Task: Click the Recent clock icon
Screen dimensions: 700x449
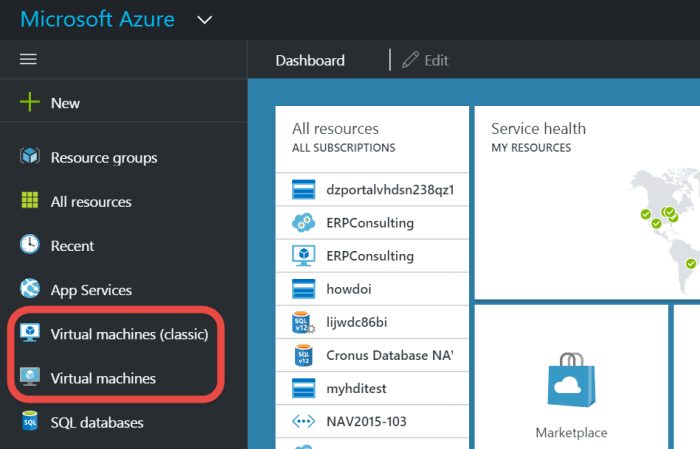Action: pos(30,245)
